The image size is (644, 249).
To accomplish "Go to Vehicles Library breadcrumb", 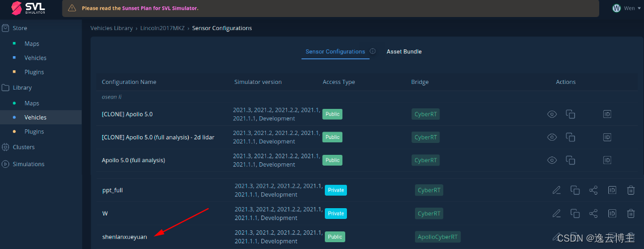I will tap(111, 28).
